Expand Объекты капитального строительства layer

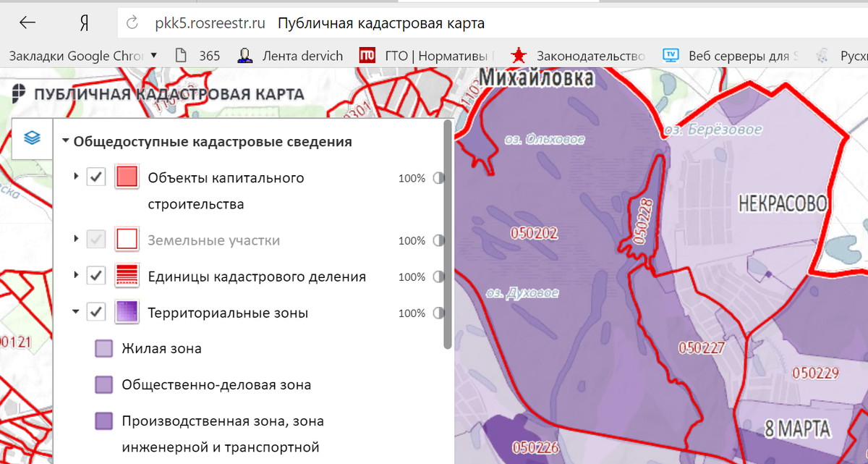(x=77, y=177)
